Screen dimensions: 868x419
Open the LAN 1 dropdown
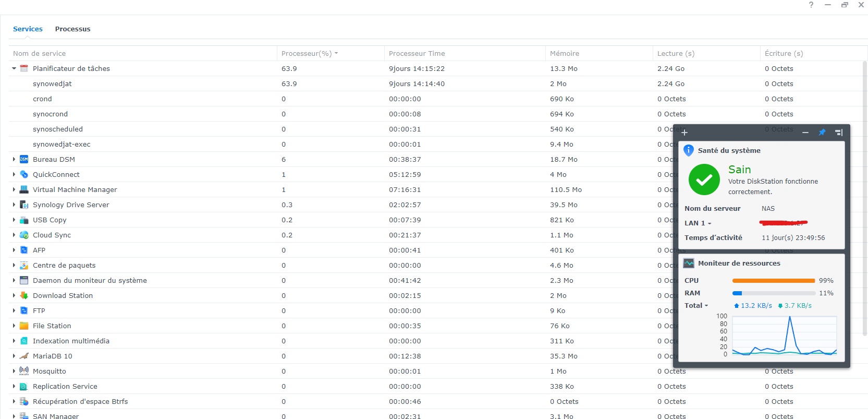pos(698,223)
